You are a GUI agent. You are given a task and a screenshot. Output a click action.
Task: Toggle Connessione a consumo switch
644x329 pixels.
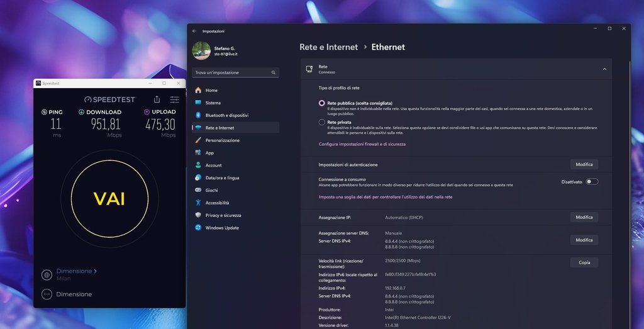[592, 182]
